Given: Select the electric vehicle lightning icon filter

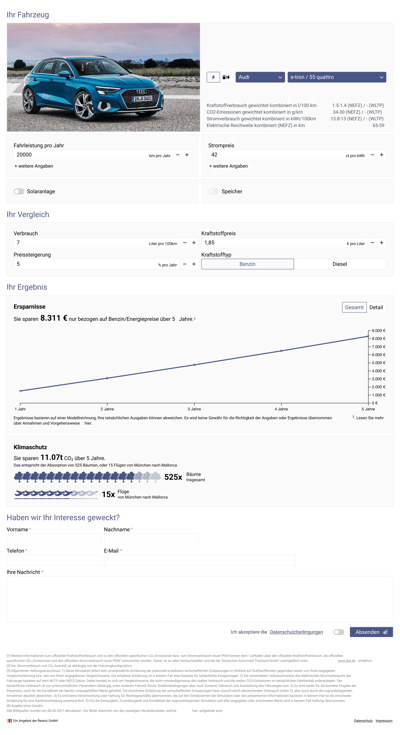Looking at the screenshot, I should [213, 77].
